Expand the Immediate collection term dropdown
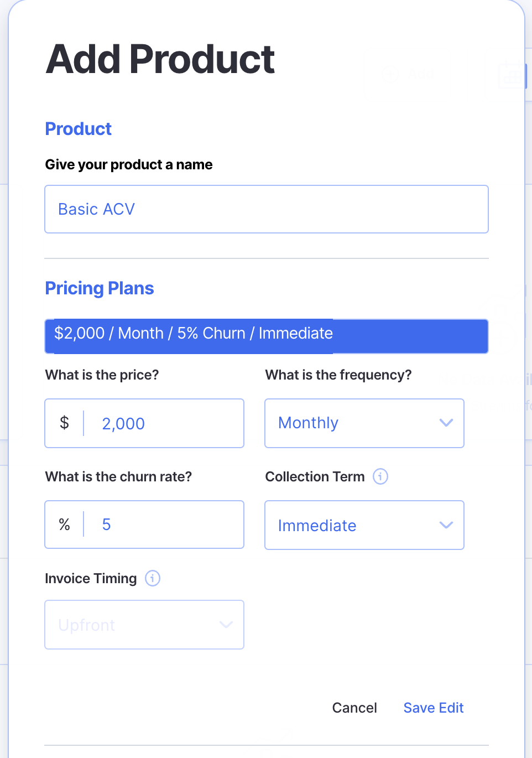 click(364, 525)
